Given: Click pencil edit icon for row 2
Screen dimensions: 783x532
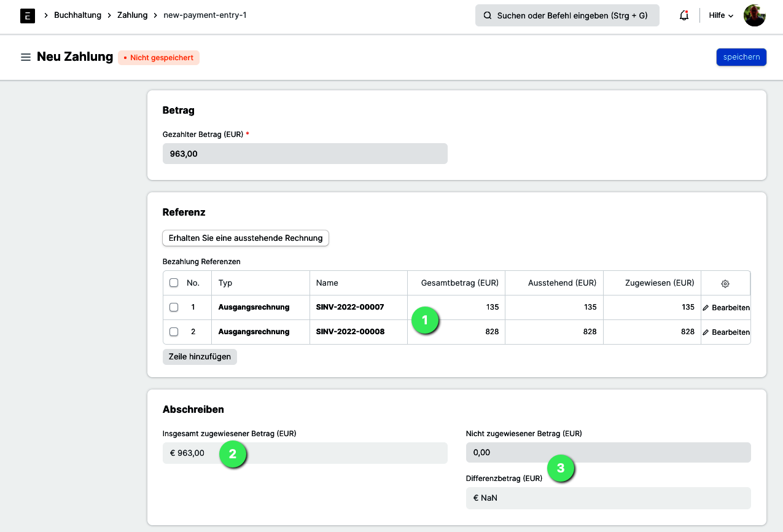Looking at the screenshot, I should (706, 332).
